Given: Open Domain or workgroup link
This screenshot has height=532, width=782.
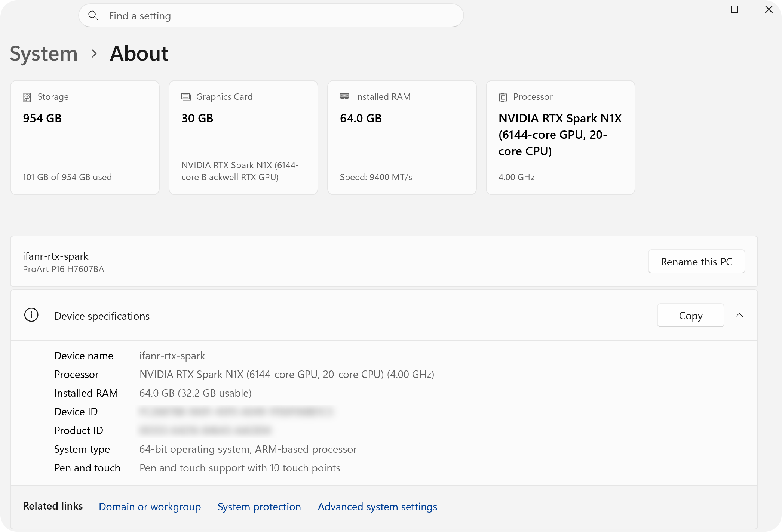Looking at the screenshot, I should pyautogui.click(x=150, y=507).
